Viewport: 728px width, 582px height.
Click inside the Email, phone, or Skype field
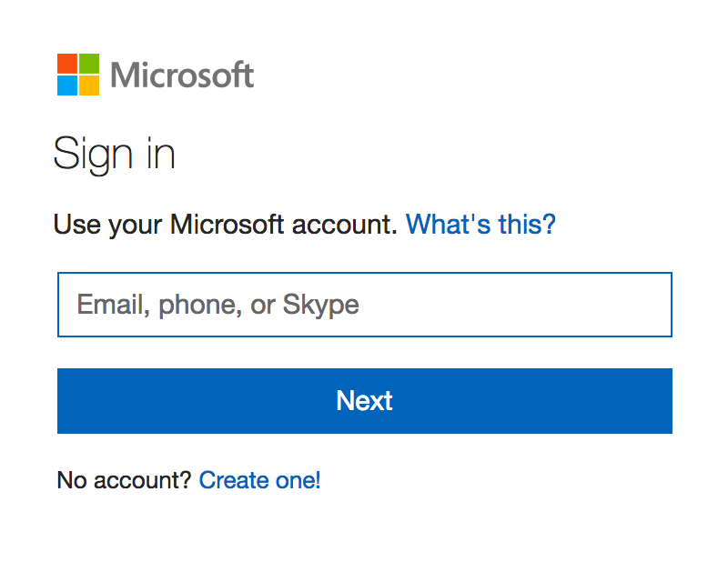pyautogui.click(x=364, y=305)
